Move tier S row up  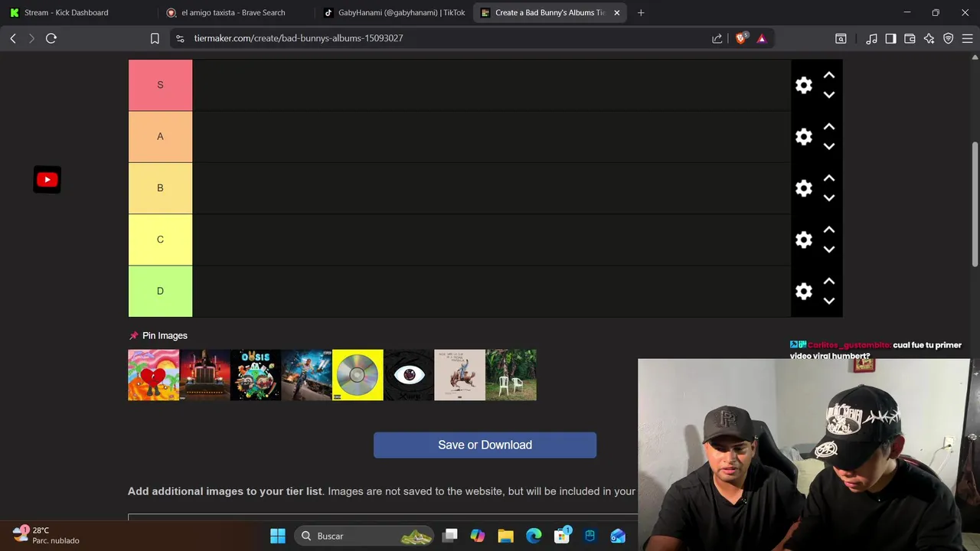coord(829,75)
